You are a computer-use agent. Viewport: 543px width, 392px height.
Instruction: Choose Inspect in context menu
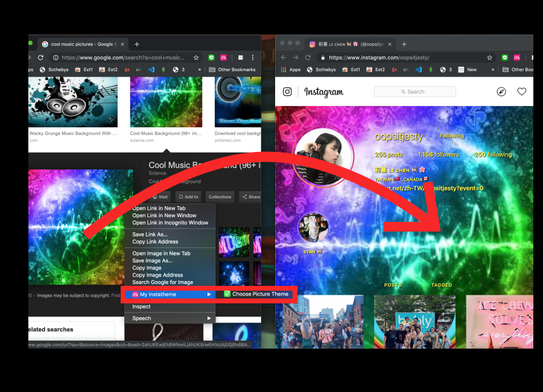point(170,307)
